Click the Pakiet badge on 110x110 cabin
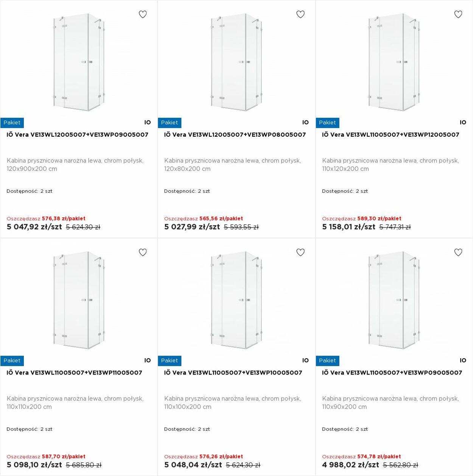Screen dimensions: 473x476 (12, 361)
